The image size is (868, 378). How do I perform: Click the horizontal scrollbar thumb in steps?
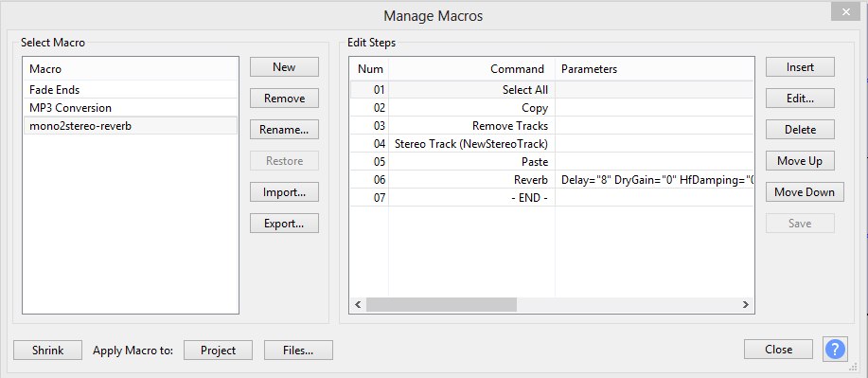441,304
